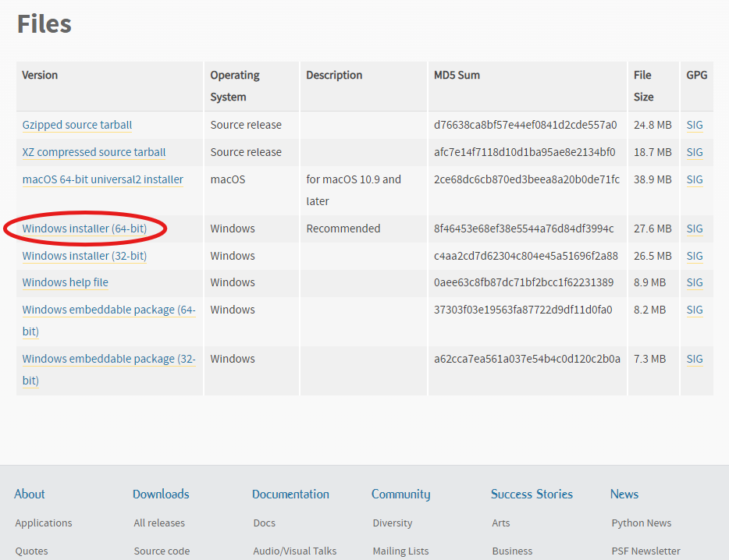Click the 27.6 MB file size cell
729x560 pixels.
pos(653,229)
